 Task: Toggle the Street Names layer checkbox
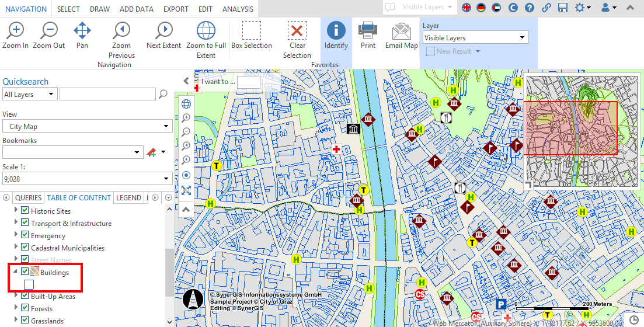click(25, 260)
